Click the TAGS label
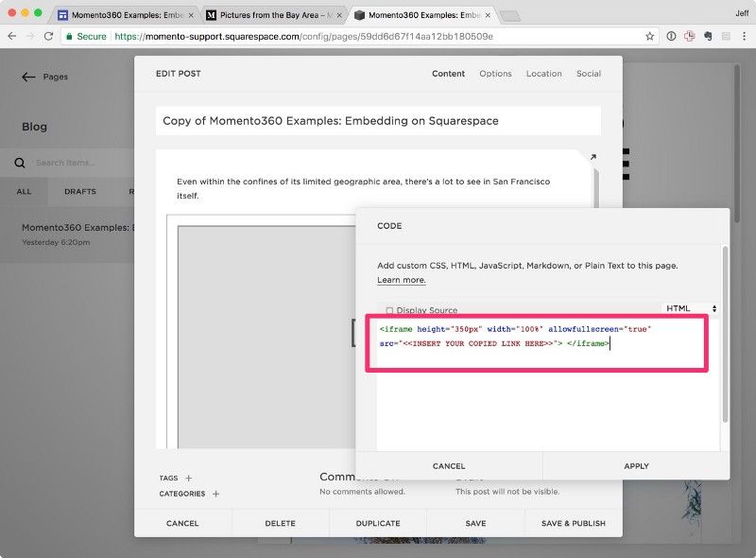This screenshot has height=558, width=756. pos(168,478)
